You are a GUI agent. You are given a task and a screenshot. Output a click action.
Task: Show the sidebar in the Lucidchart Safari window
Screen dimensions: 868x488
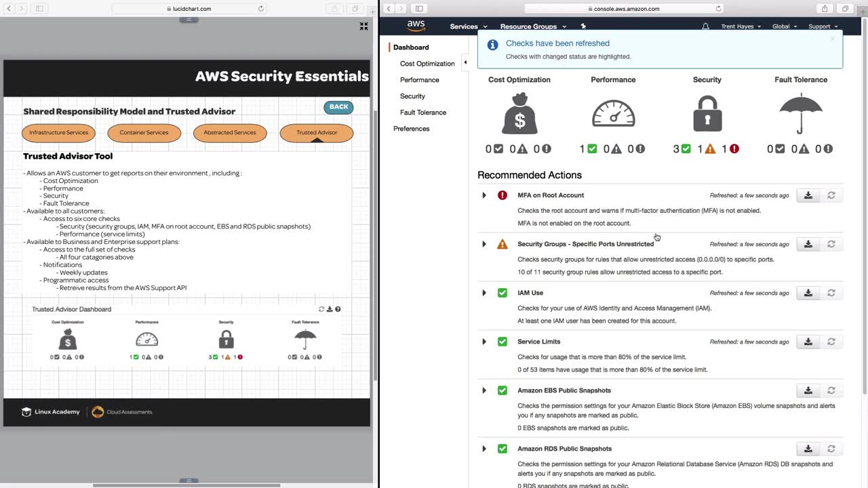point(39,9)
